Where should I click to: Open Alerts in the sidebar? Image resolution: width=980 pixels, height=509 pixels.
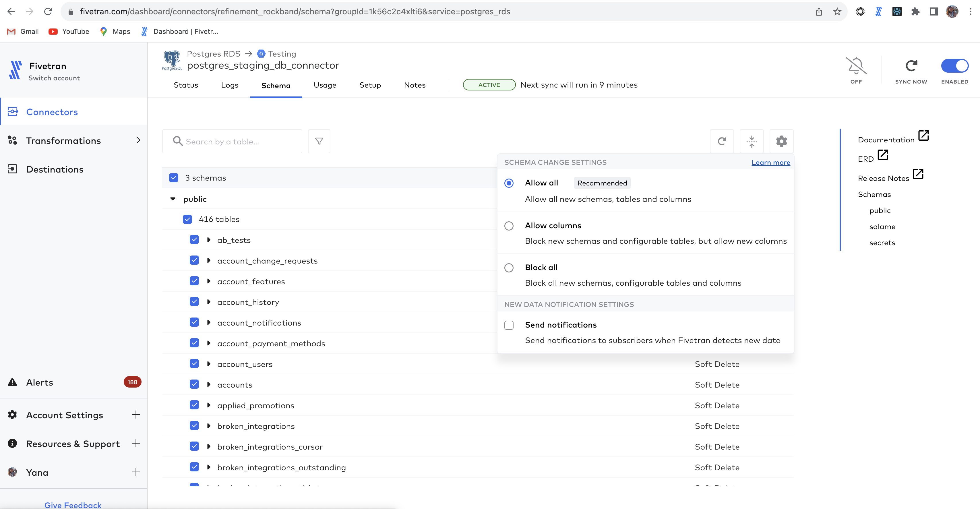(x=40, y=382)
